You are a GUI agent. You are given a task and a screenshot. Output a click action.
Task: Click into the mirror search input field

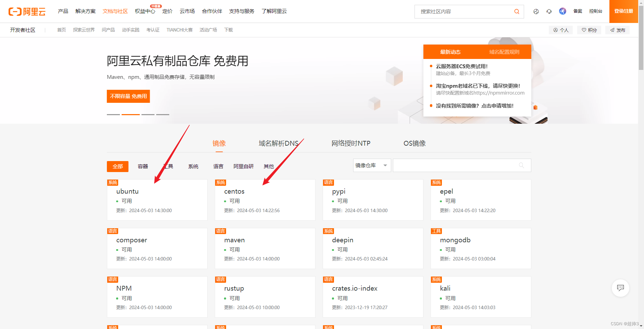(462, 165)
